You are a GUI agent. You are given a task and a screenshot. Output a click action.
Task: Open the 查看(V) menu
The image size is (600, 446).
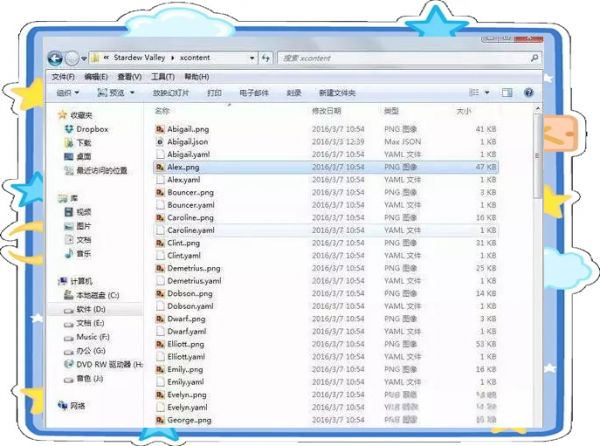click(129, 77)
